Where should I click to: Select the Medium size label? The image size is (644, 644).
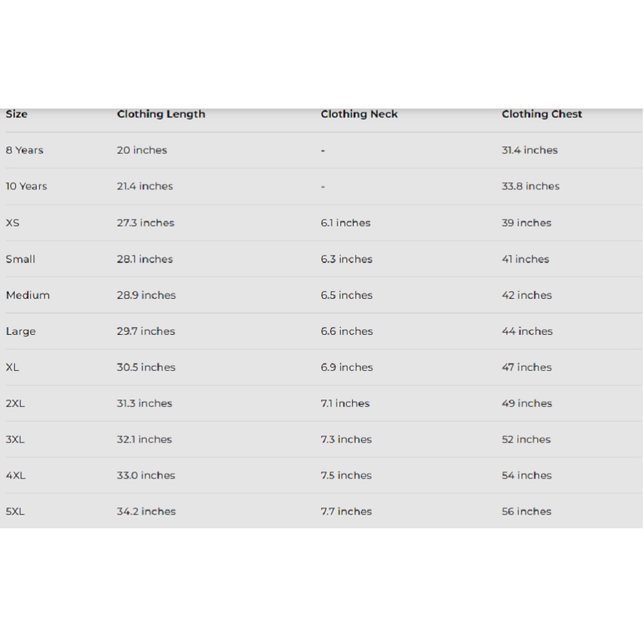click(28, 295)
